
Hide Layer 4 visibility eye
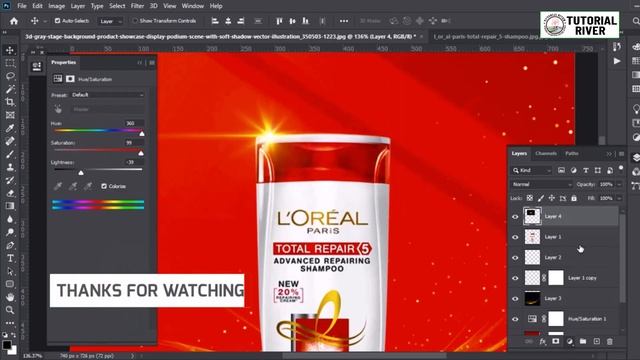tap(515, 217)
